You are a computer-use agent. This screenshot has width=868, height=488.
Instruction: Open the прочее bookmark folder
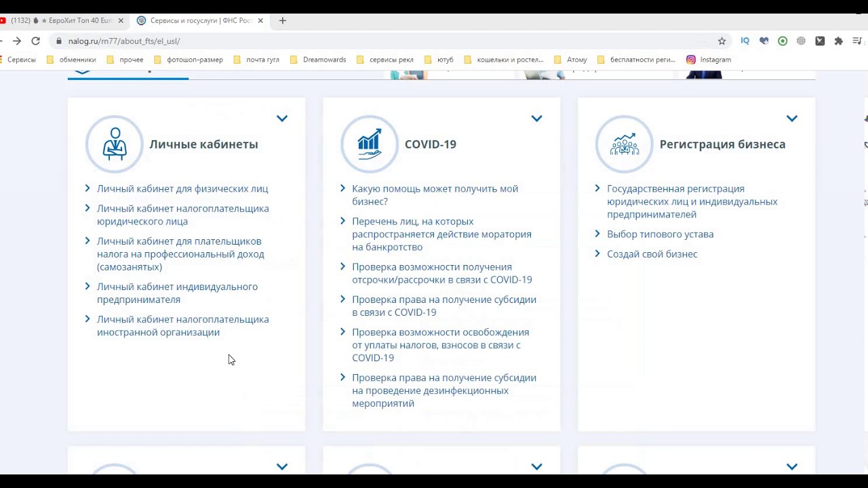coord(125,60)
